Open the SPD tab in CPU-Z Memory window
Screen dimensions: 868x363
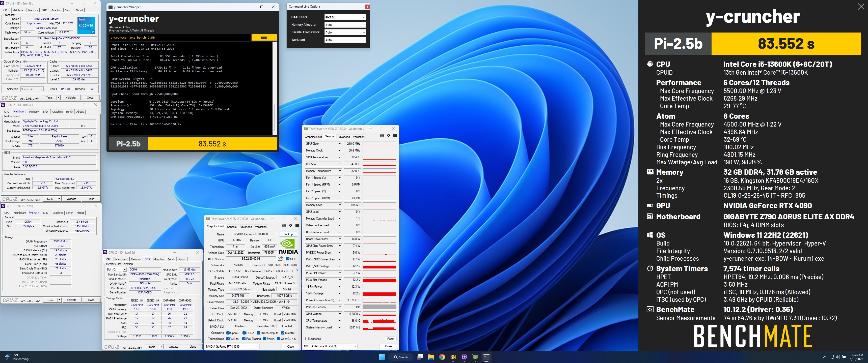click(45, 213)
